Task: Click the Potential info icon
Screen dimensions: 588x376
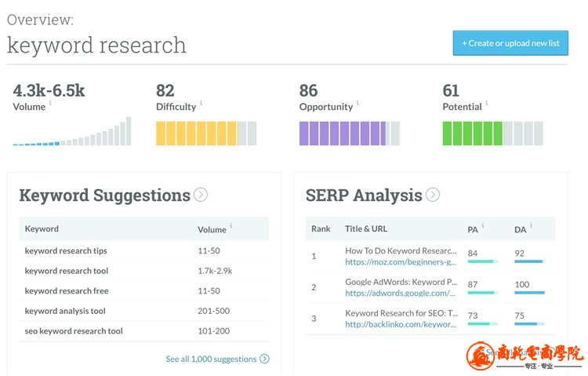Action: point(486,103)
